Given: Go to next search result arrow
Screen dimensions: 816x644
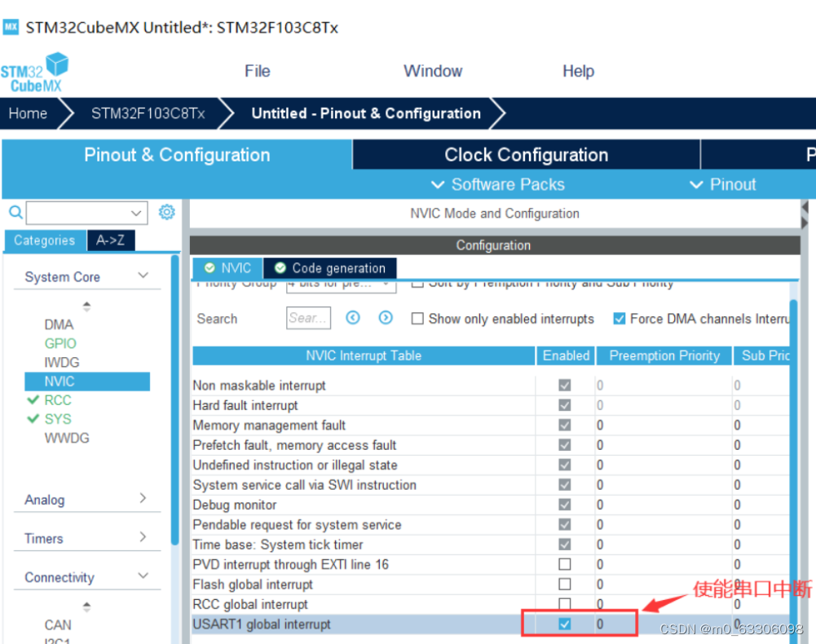Looking at the screenshot, I should [x=386, y=318].
